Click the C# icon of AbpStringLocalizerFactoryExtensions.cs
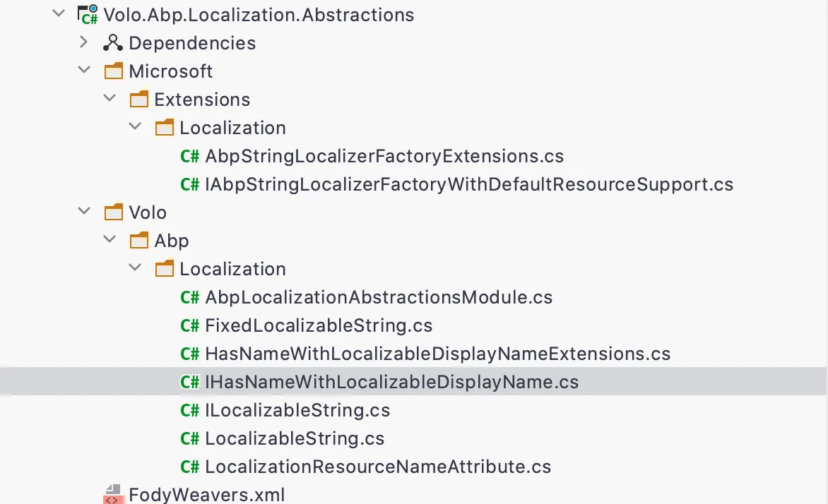 click(189, 156)
